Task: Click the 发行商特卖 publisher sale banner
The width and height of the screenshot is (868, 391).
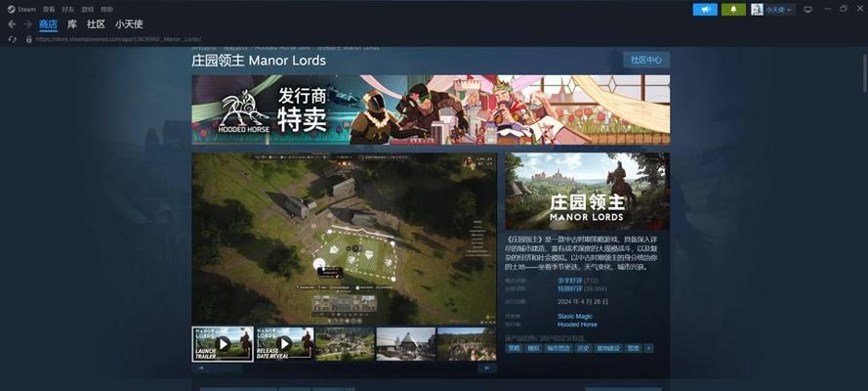Action: click(431, 109)
